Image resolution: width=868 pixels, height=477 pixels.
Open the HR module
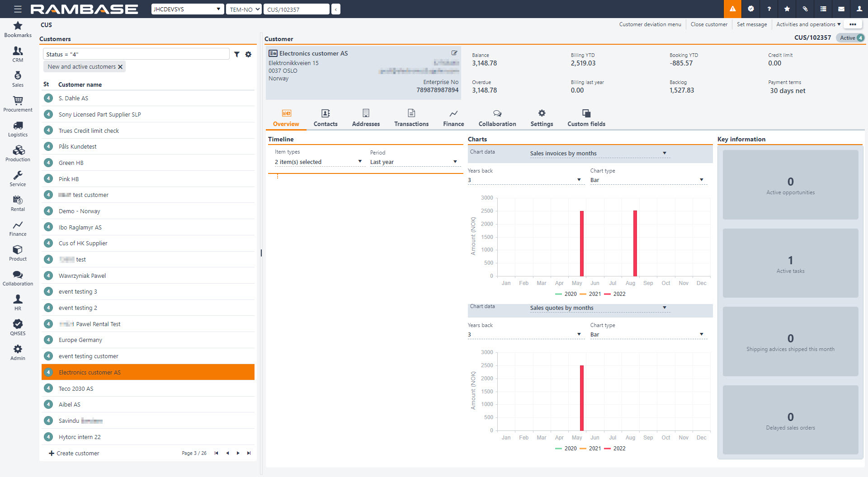18,303
